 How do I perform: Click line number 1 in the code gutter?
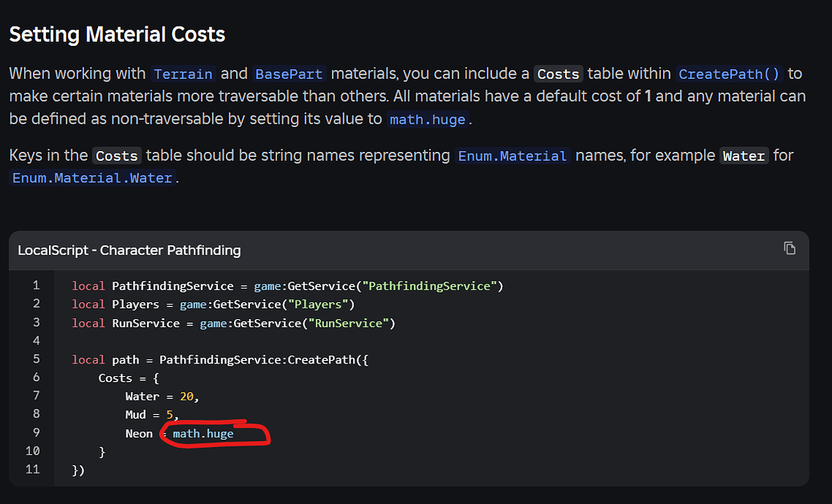(36, 285)
